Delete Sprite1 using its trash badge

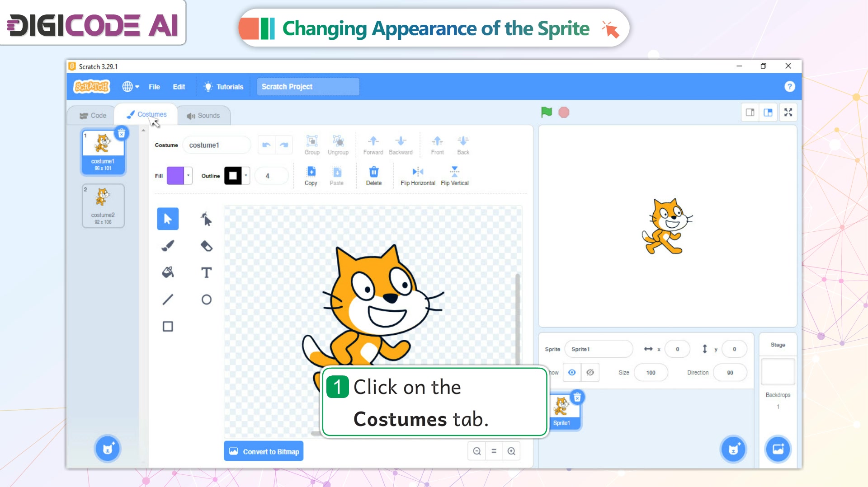(577, 398)
